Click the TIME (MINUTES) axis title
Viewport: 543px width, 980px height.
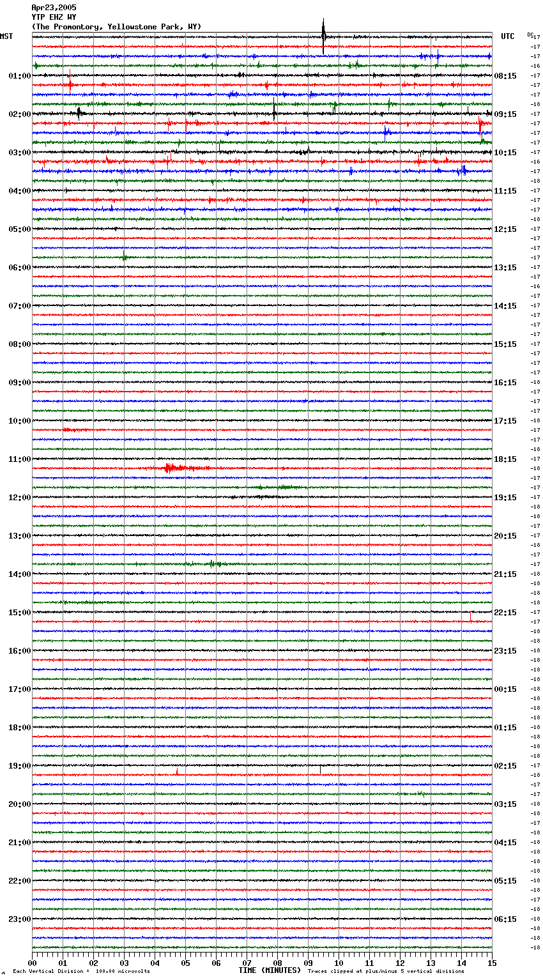point(270,970)
